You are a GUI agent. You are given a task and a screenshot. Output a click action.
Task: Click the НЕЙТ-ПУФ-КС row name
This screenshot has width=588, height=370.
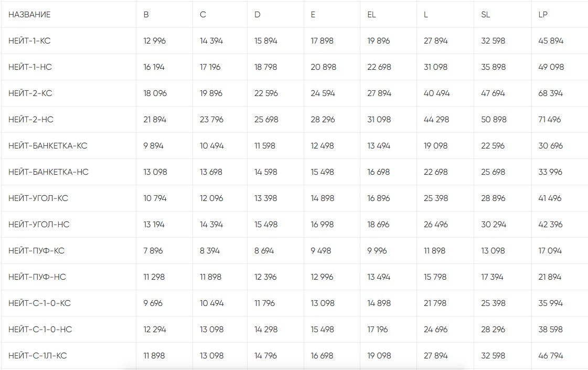(x=36, y=251)
